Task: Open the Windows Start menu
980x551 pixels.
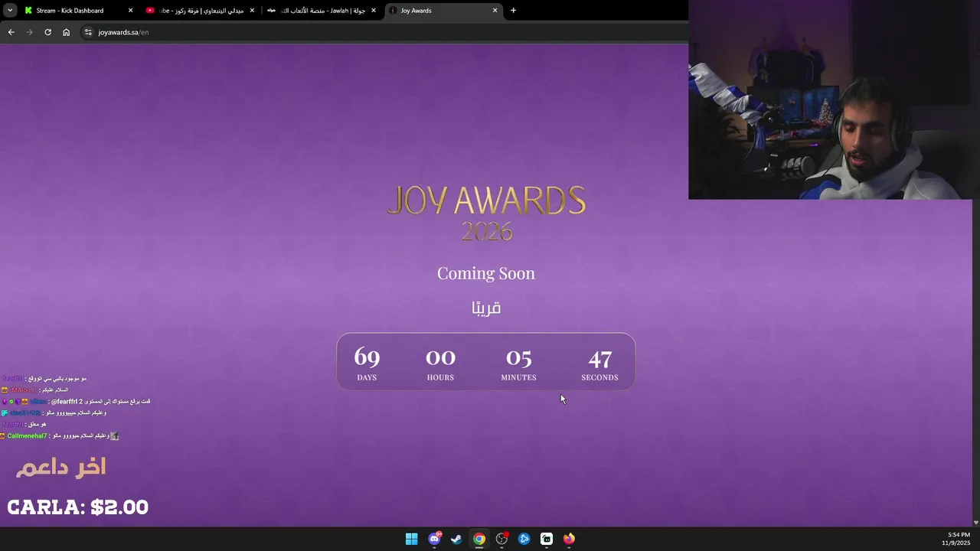Action: pos(411,539)
